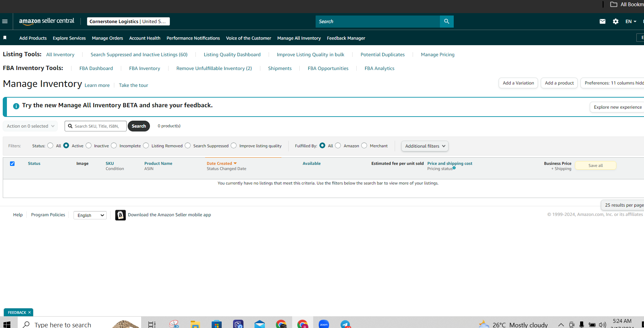
Task: Click the volume speaker tray icon
Action: 603,325
